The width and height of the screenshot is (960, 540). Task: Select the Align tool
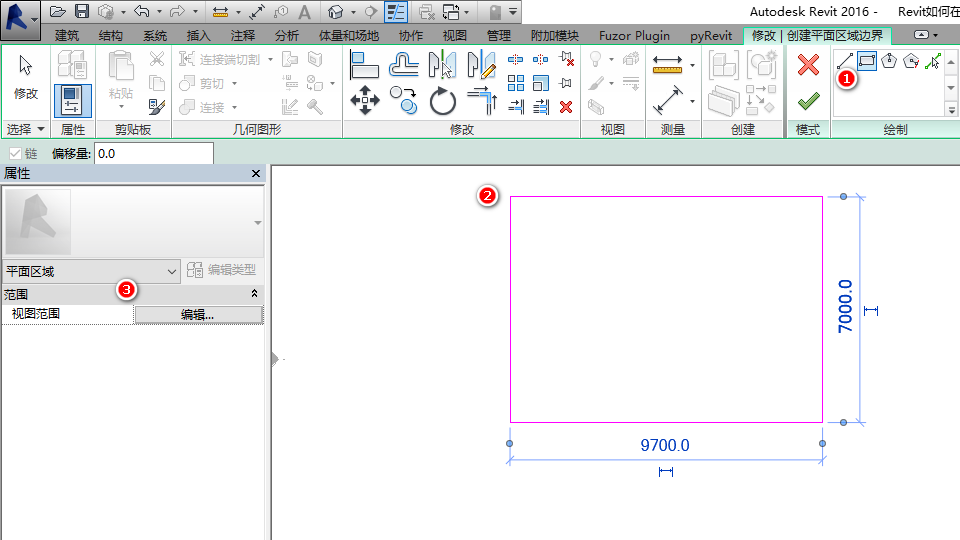[364, 65]
